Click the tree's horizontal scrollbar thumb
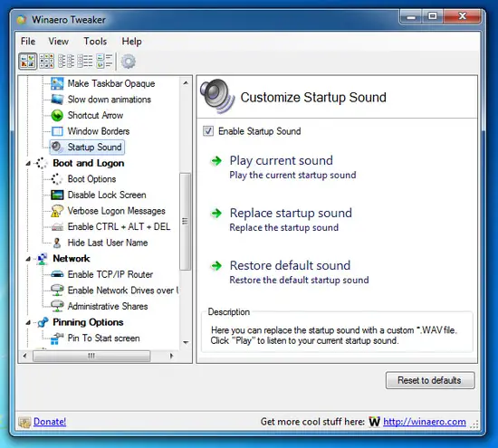This screenshot has height=448, width=498. pos(91,356)
